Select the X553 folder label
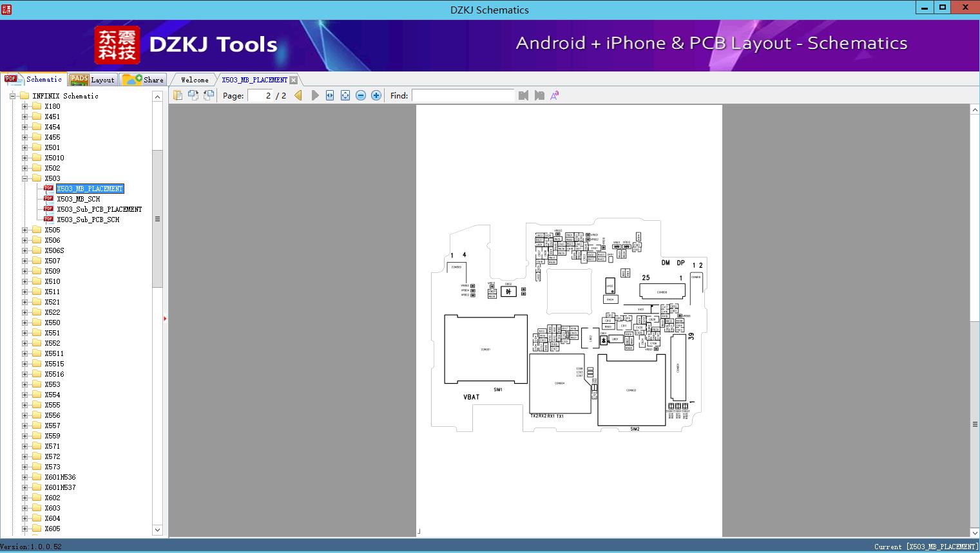980x553 pixels. 52,384
